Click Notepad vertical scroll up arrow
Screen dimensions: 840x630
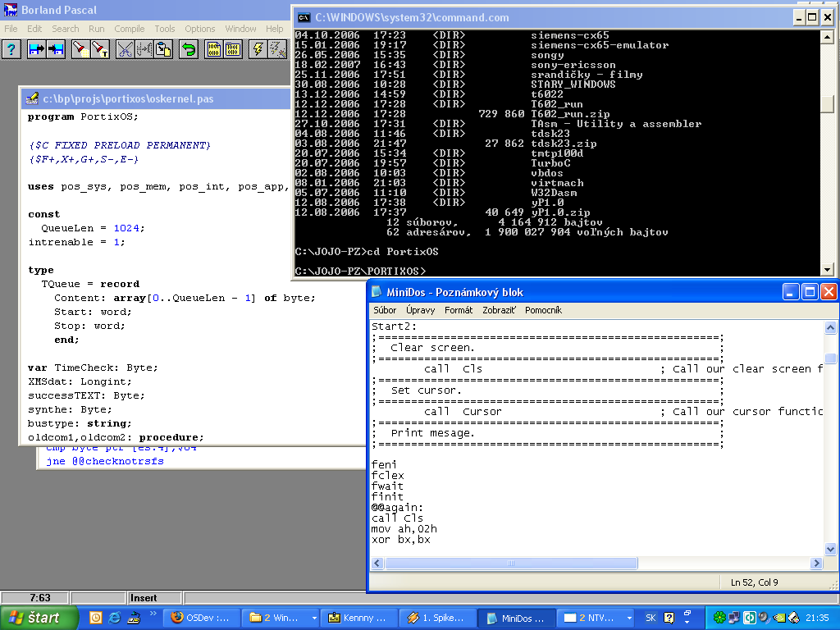click(830, 327)
